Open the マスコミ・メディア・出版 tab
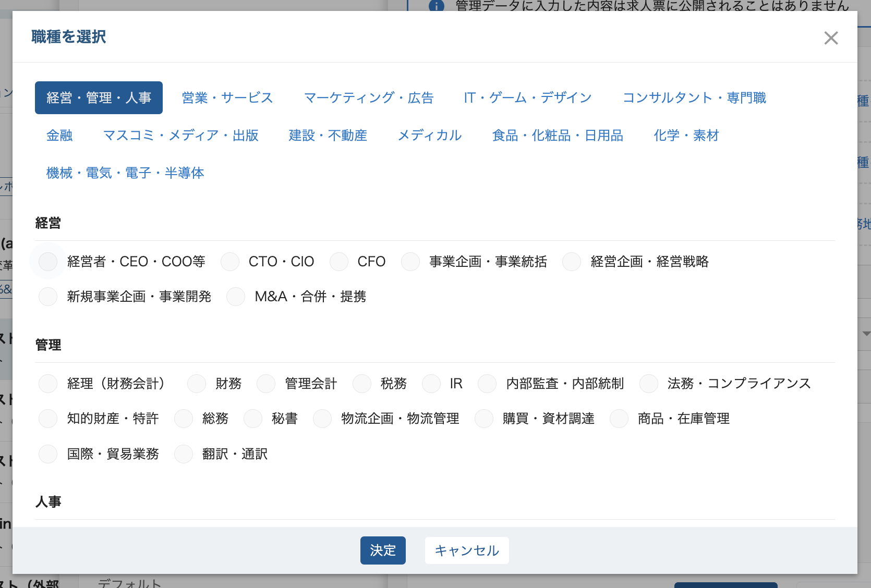 pos(181,136)
